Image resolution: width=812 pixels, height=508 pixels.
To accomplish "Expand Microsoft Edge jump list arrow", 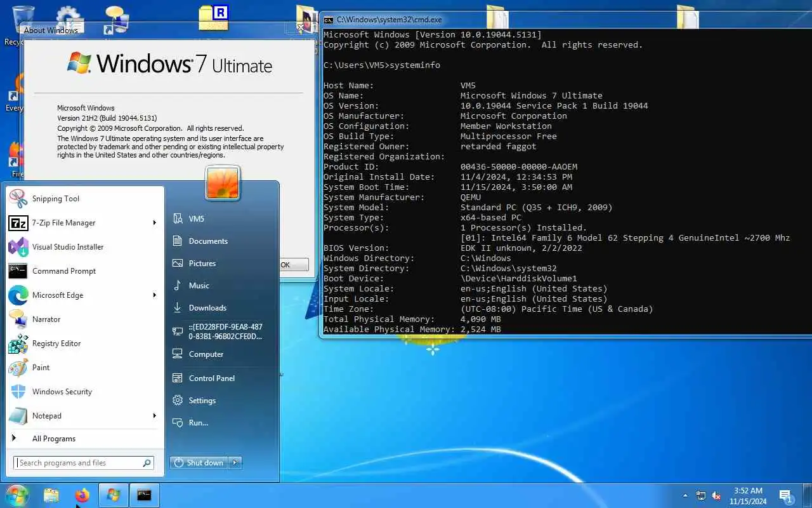I will pos(155,295).
